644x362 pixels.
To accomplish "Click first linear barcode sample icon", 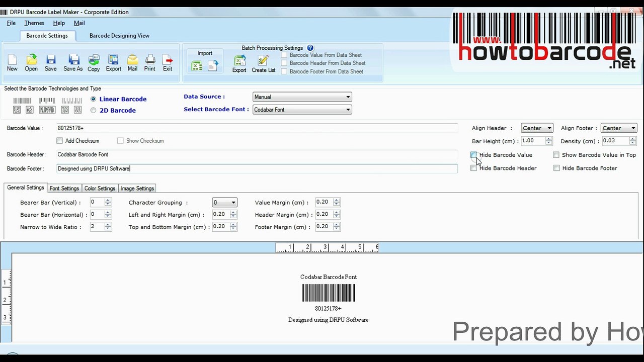I will click(x=22, y=101).
